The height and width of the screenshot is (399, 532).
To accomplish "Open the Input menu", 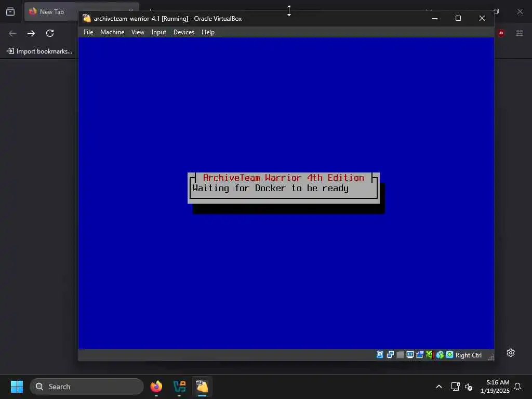I will tap(159, 32).
